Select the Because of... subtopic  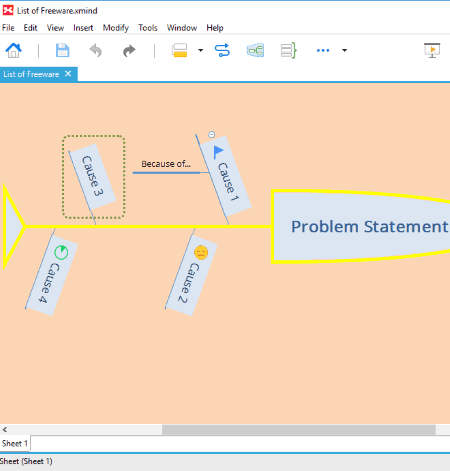tap(166, 164)
